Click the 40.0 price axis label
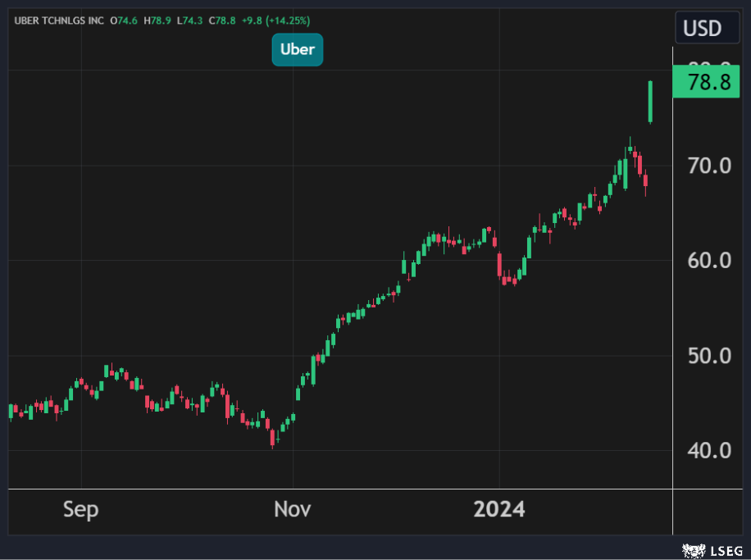This screenshot has height=560, width=751. pos(709,450)
